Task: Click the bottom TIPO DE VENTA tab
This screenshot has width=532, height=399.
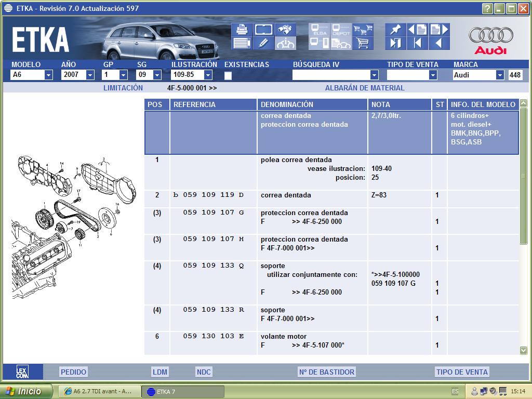Action: point(462,372)
